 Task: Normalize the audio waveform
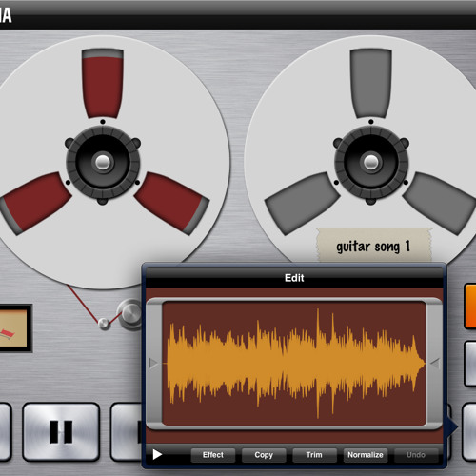(x=366, y=455)
